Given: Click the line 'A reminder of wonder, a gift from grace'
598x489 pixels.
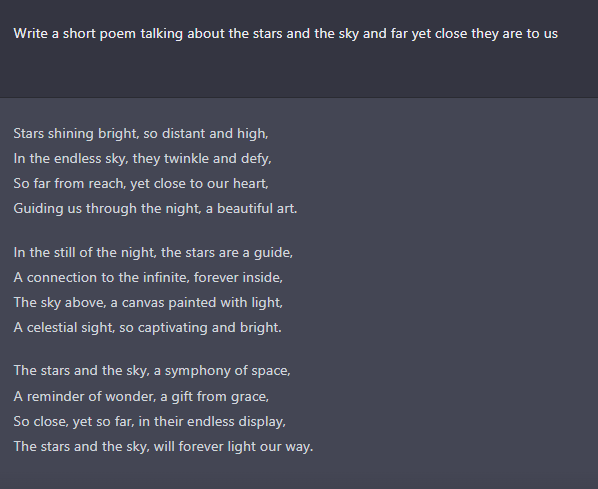Looking at the screenshot, I should point(141,397).
